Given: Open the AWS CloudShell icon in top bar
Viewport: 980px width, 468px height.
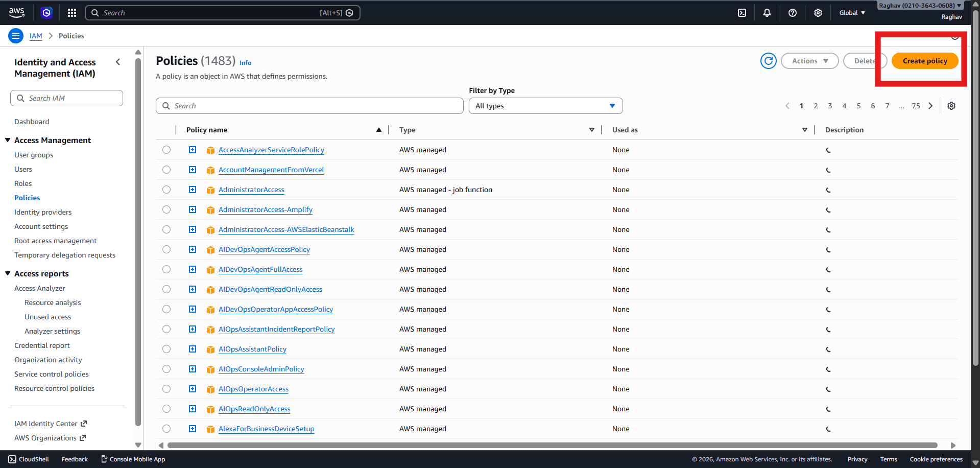Looking at the screenshot, I should click(742, 13).
